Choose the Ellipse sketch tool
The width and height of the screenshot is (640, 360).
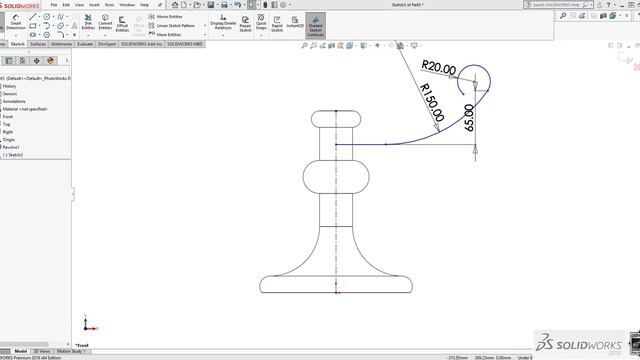[60, 26]
